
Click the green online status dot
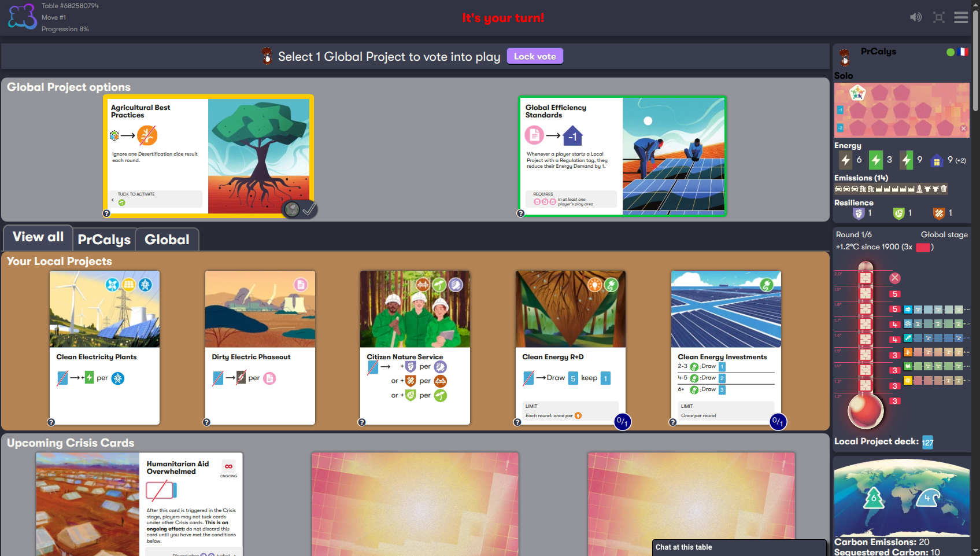point(951,52)
